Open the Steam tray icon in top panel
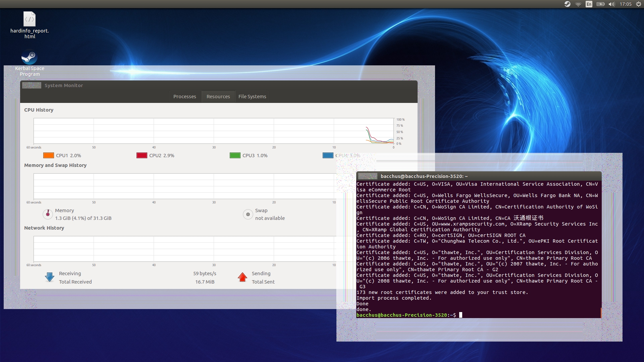Screen dimensions: 644x362 567,4
